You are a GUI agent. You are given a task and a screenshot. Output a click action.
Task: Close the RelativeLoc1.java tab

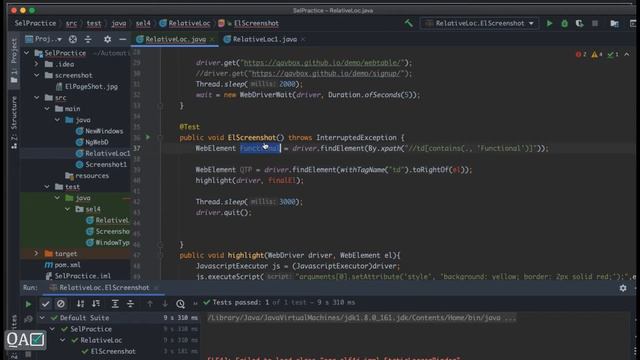pyautogui.click(x=303, y=39)
